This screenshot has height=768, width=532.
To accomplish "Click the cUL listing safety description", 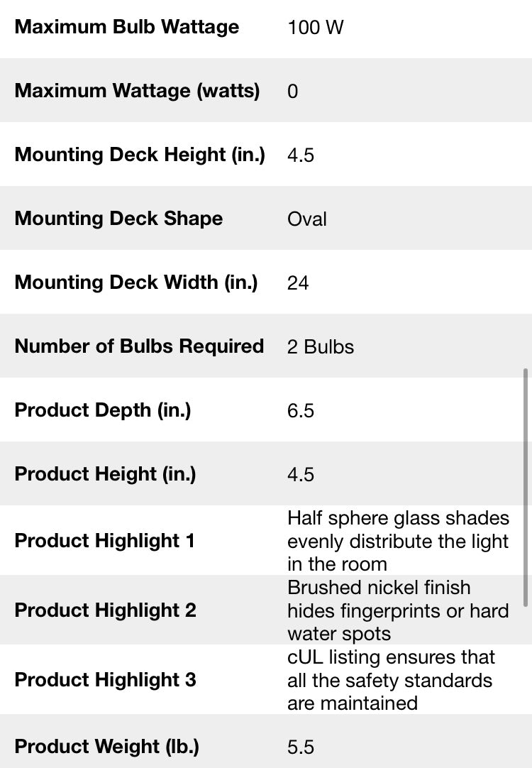I will [x=391, y=680].
